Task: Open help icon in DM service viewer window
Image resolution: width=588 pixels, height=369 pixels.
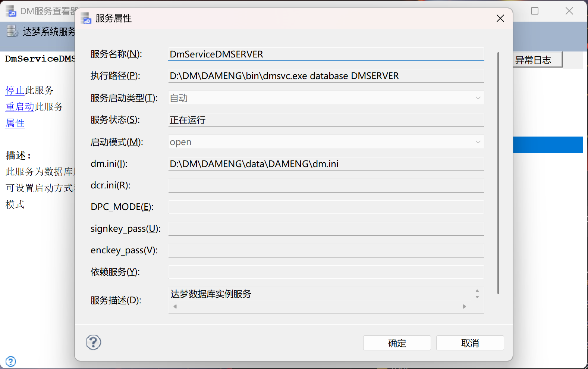Action: (x=11, y=362)
